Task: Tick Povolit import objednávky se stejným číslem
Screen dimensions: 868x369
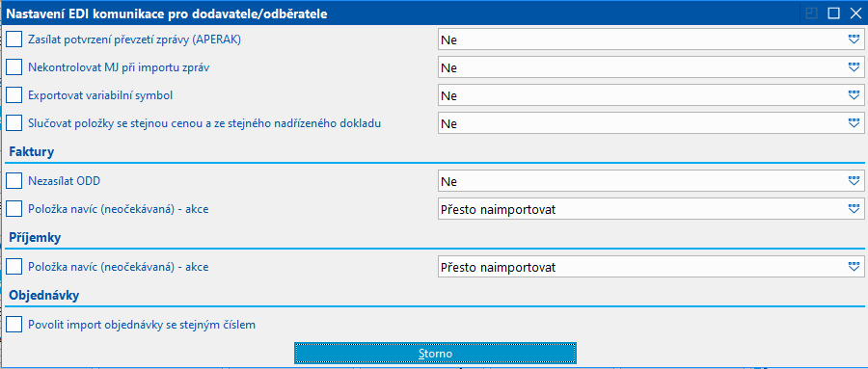Action: [14, 324]
